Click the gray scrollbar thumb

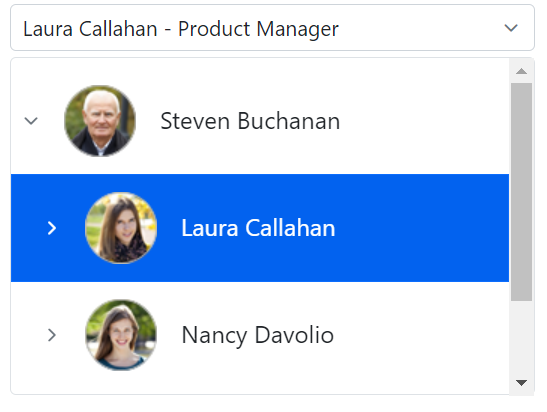click(521, 192)
